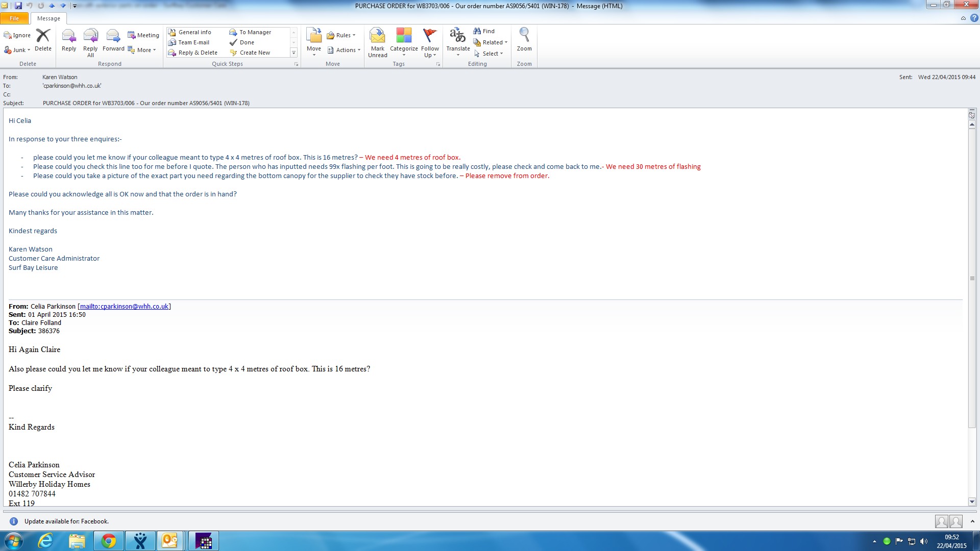Screen dimensions: 980x551
Task: Open the cparkinson@whh.co.uk mailto link
Action: point(124,306)
